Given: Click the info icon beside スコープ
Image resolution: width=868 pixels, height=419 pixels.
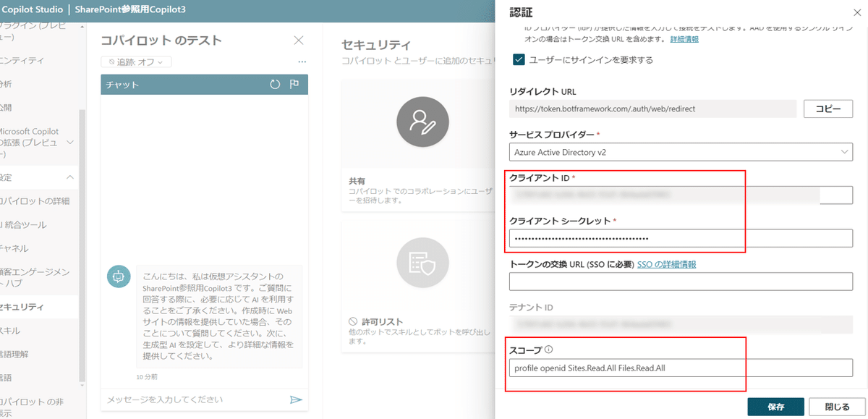Looking at the screenshot, I should 548,350.
